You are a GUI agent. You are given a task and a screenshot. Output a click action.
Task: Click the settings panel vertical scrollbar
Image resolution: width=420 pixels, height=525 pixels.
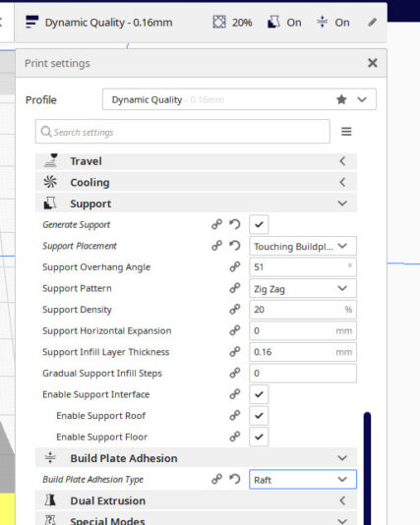[368, 468]
